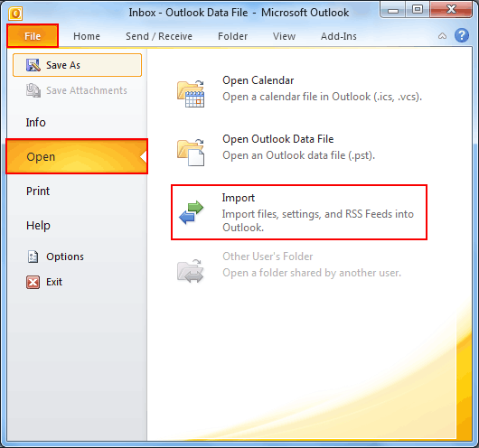Image resolution: width=479 pixels, height=448 pixels.
Task: Click 'Open a folder shared by another user.' text
Action: point(312,273)
